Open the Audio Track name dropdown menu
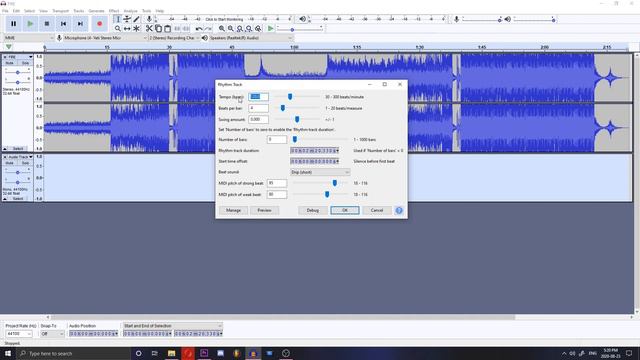Viewport: 640px width, 360px height. (x=20, y=157)
